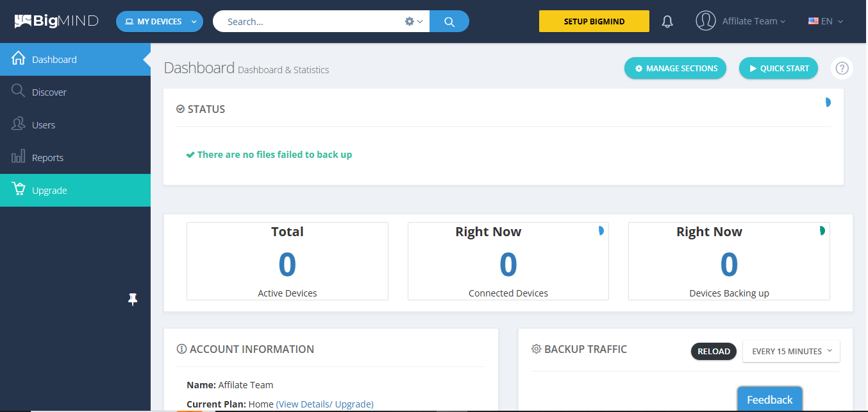Screen dimensions: 868x412
Task: Open the EN language dropdown
Action: click(x=826, y=21)
